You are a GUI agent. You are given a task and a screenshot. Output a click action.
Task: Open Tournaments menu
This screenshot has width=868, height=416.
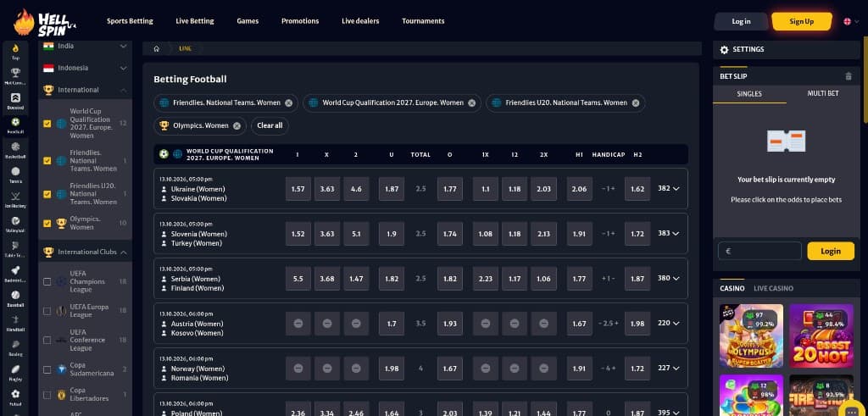[x=423, y=21]
